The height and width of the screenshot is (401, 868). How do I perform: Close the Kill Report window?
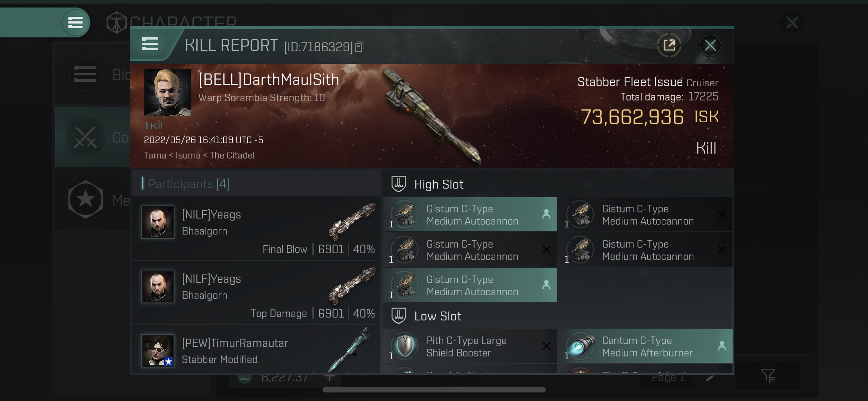pyautogui.click(x=710, y=45)
